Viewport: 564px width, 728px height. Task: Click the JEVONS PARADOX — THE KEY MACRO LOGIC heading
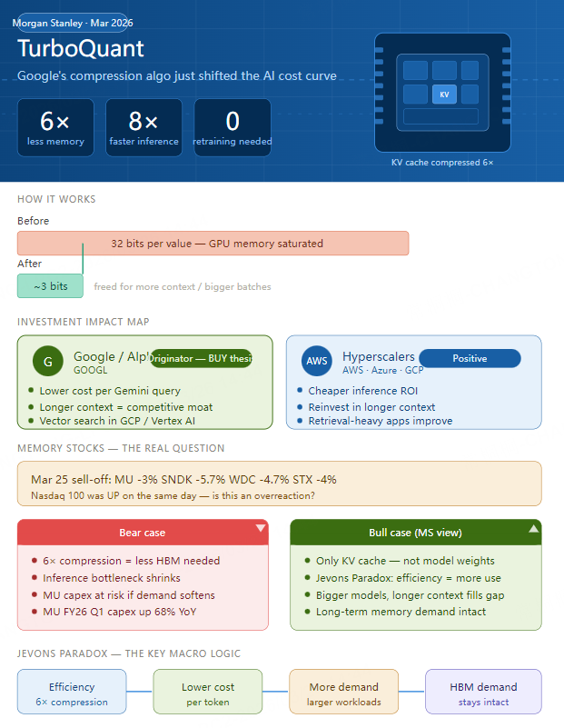129,653
